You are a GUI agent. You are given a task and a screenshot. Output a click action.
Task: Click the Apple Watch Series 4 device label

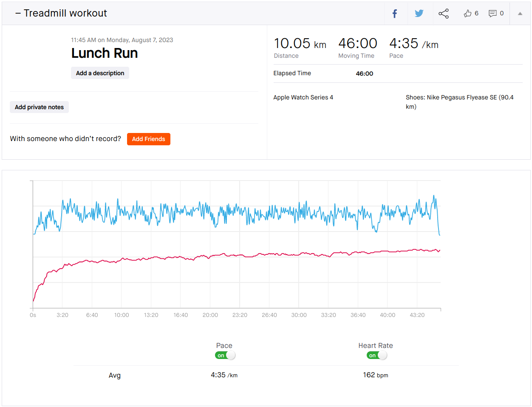303,97
